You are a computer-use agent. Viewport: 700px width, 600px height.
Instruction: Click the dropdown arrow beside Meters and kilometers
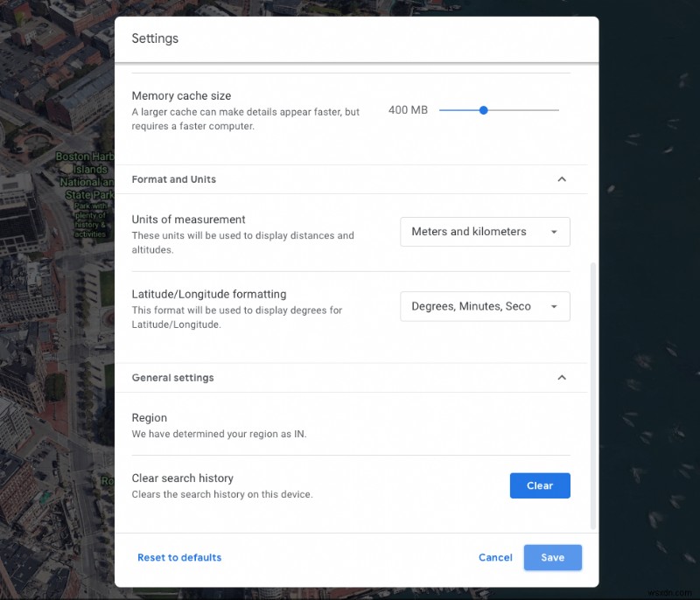(x=554, y=232)
